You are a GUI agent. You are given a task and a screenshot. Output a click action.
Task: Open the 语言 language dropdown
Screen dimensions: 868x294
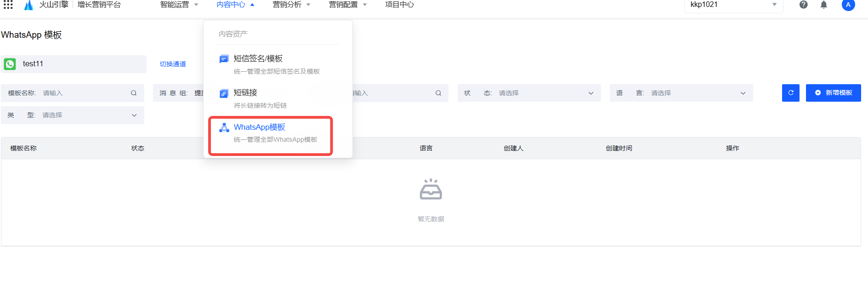click(681, 93)
